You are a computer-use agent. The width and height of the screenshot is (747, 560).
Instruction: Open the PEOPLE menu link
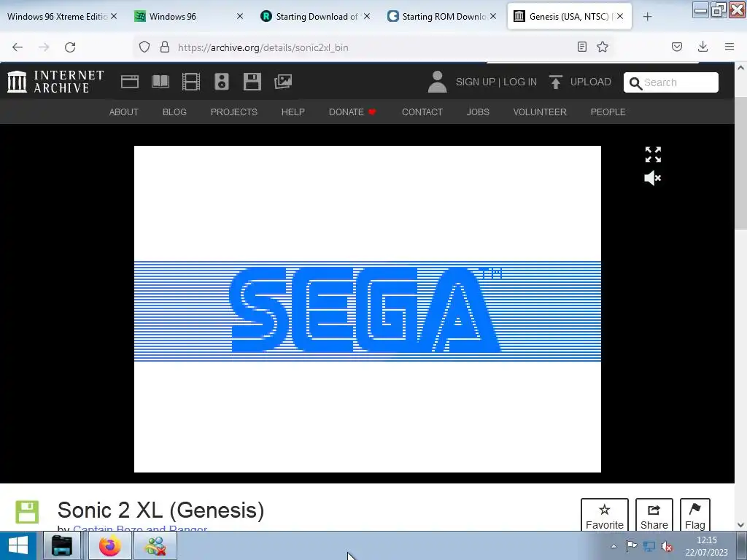click(x=608, y=112)
